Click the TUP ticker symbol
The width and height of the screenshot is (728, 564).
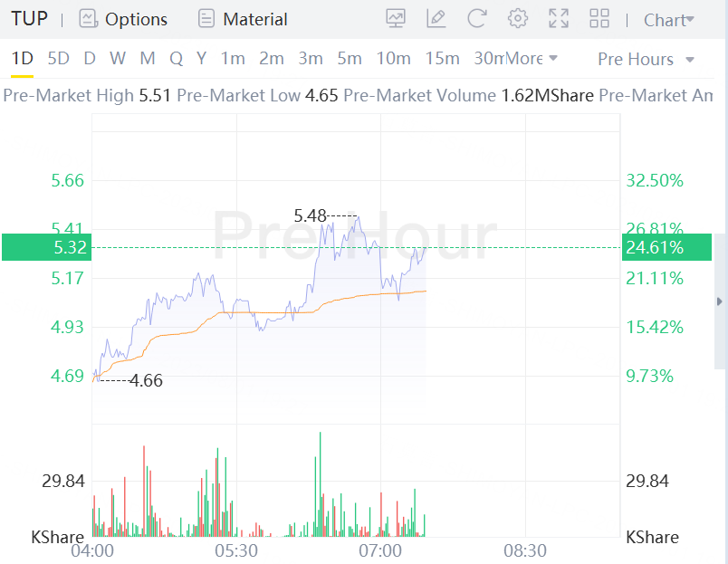[x=29, y=19]
